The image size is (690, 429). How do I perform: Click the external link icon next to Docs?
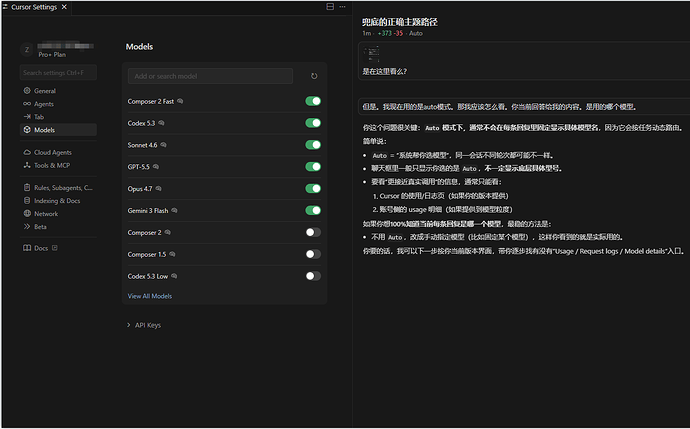coord(55,248)
